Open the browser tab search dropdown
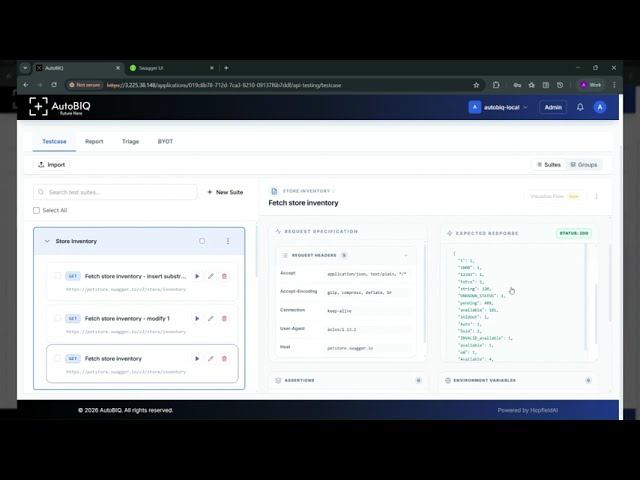This screenshot has width=640, height=480. click(25, 68)
